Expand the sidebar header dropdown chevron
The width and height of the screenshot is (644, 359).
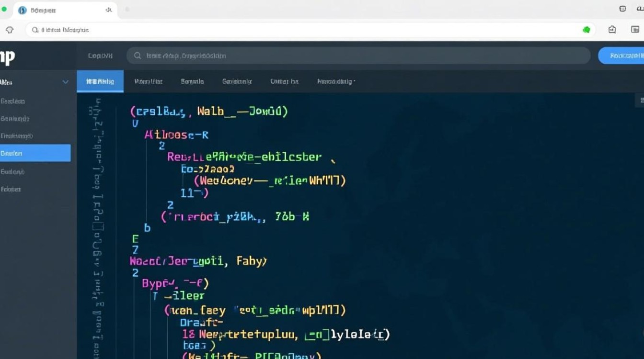[x=66, y=82]
